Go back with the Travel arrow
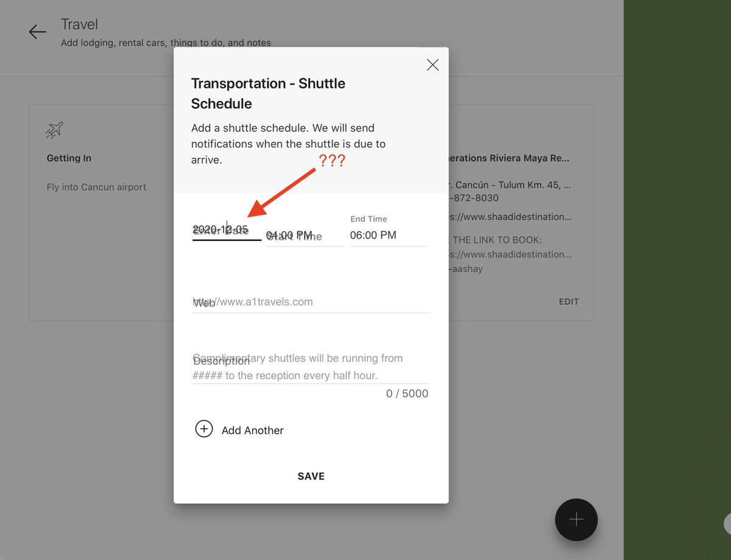731x560 pixels. pos(37,32)
